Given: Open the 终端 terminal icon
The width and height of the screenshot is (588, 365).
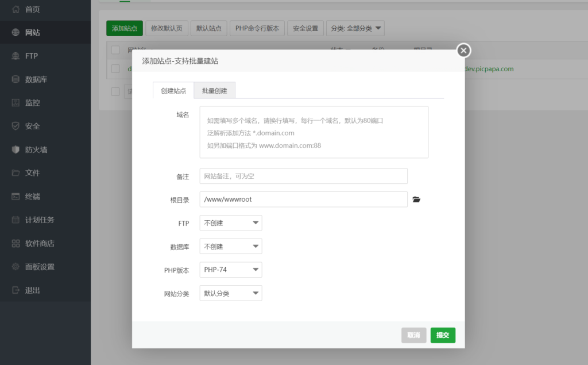Looking at the screenshot, I should pyautogui.click(x=16, y=197).
